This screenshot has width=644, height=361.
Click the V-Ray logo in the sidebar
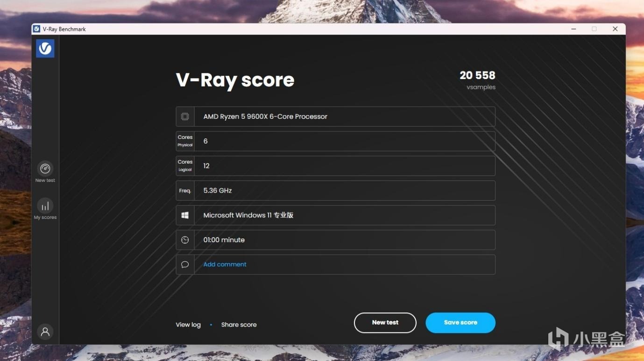tap(45, 48)
